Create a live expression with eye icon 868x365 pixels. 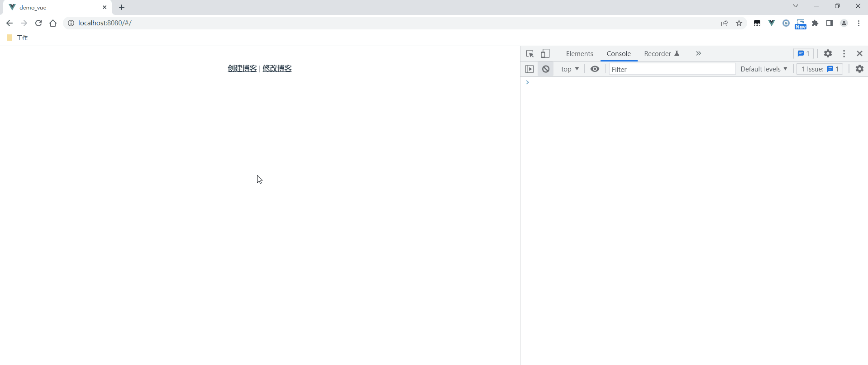pos(595,69)
